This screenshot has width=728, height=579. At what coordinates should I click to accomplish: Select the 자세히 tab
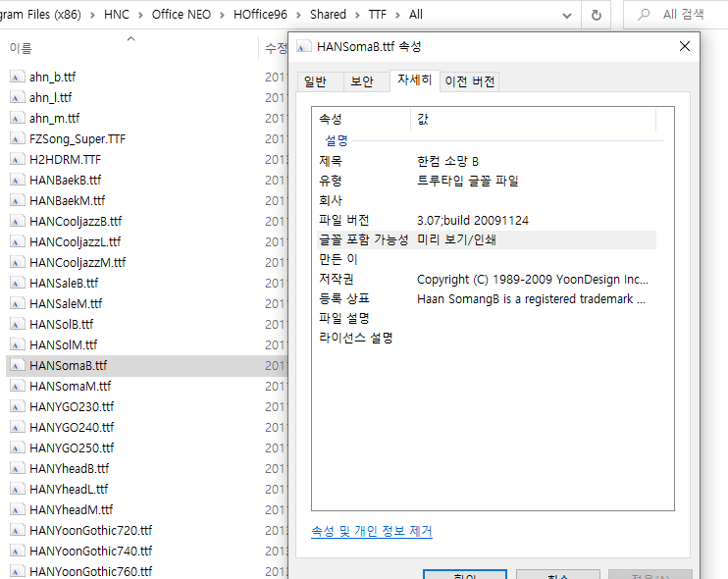click(x=415, y=80)
